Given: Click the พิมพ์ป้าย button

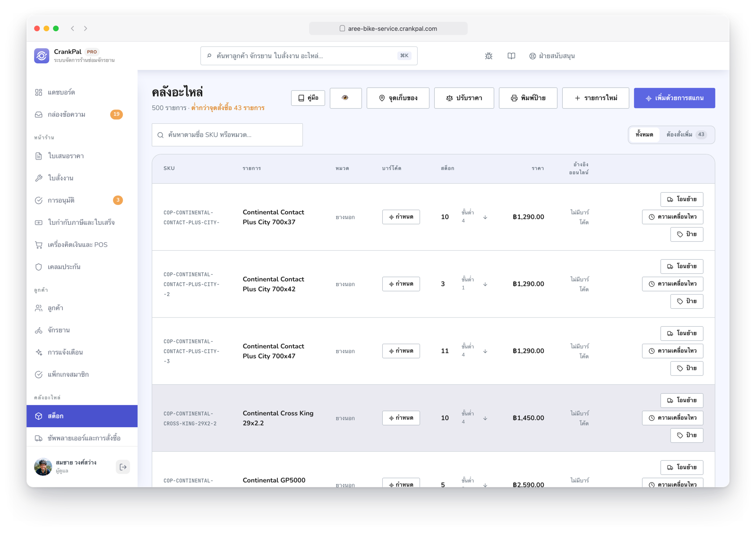Looking at the screenshot, I should 528,98.
